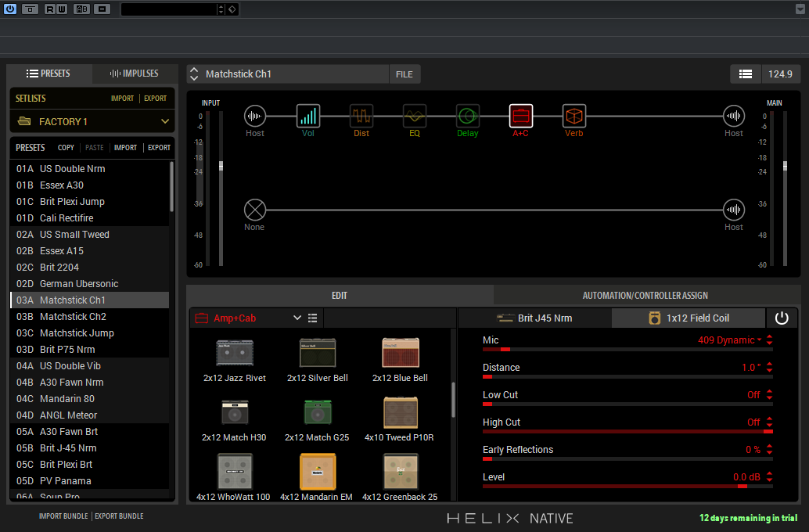The width and height of the screenshot is (809, 532).
Task: Click EXPORT BUNDLE at the bottom
Action: [x=119, y=516]
